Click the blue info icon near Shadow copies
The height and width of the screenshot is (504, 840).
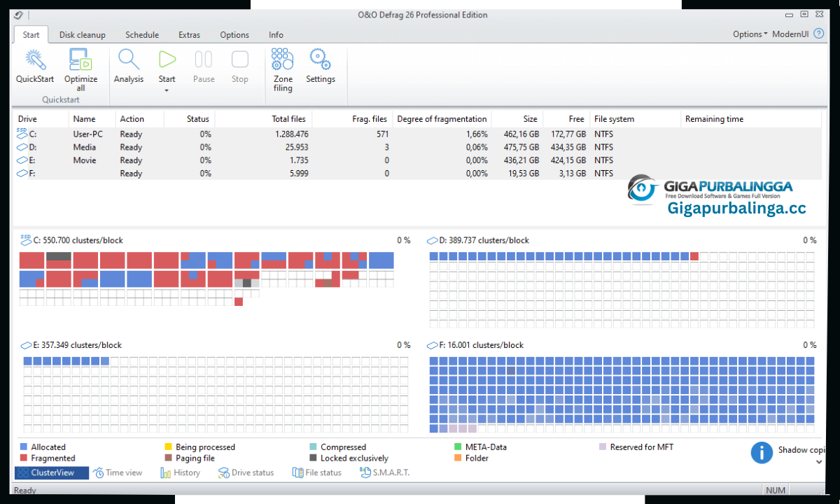coord(762,452)
